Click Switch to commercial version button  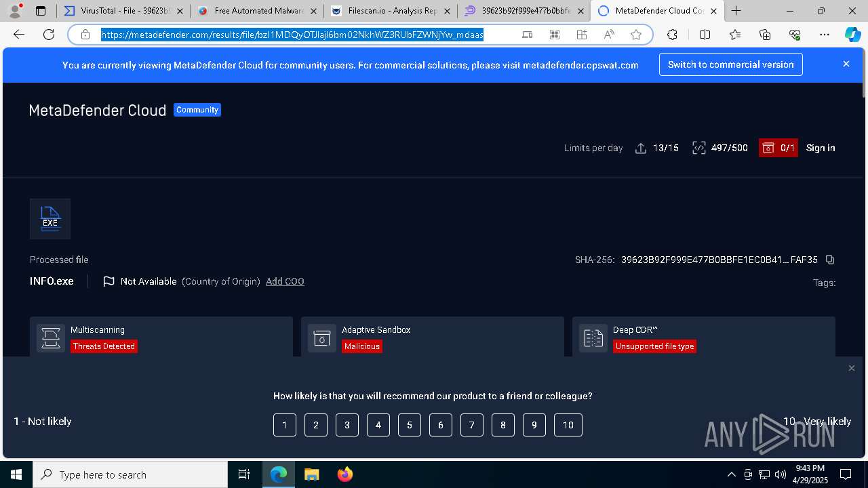[731, 64]
